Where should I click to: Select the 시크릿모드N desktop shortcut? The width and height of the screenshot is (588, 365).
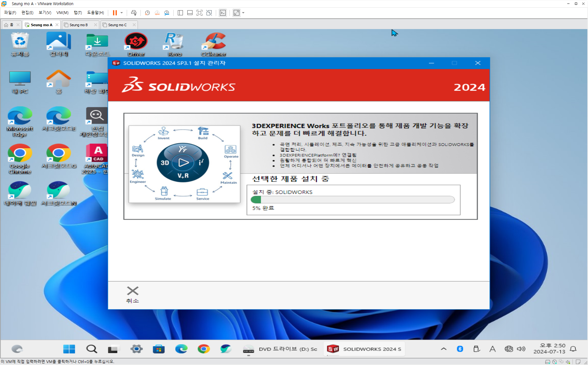point(59,194)
